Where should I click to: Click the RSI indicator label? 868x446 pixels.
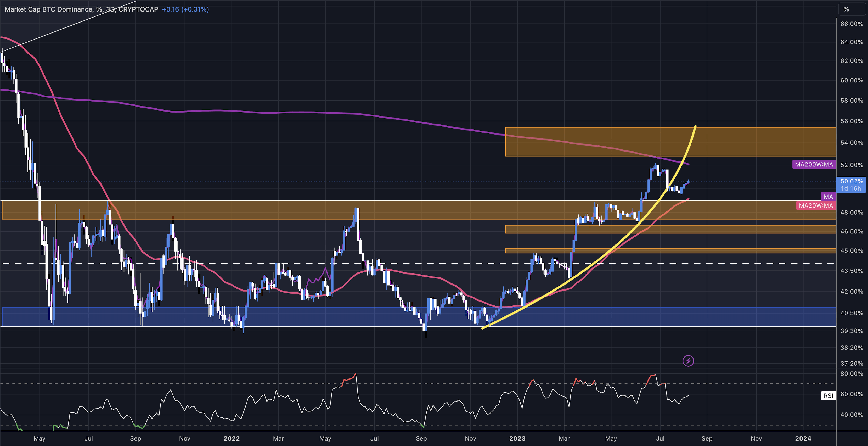click(828, 396)
